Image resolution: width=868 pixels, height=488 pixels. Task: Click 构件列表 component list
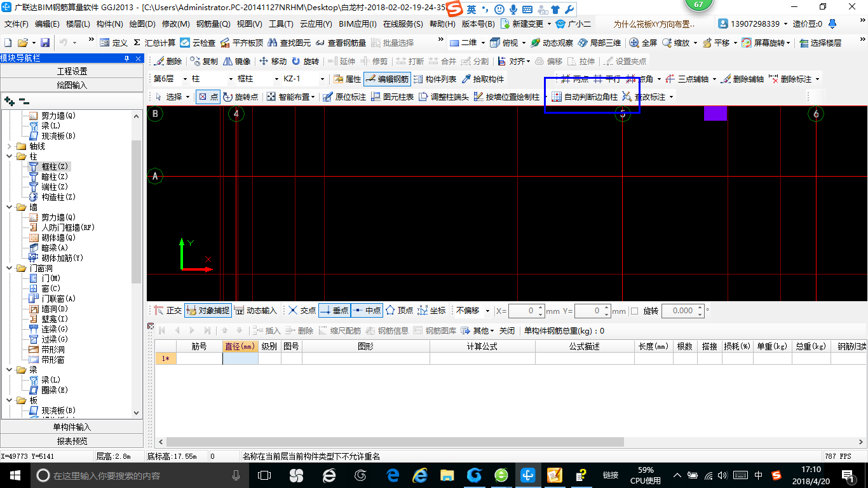[x=435, y=79]
